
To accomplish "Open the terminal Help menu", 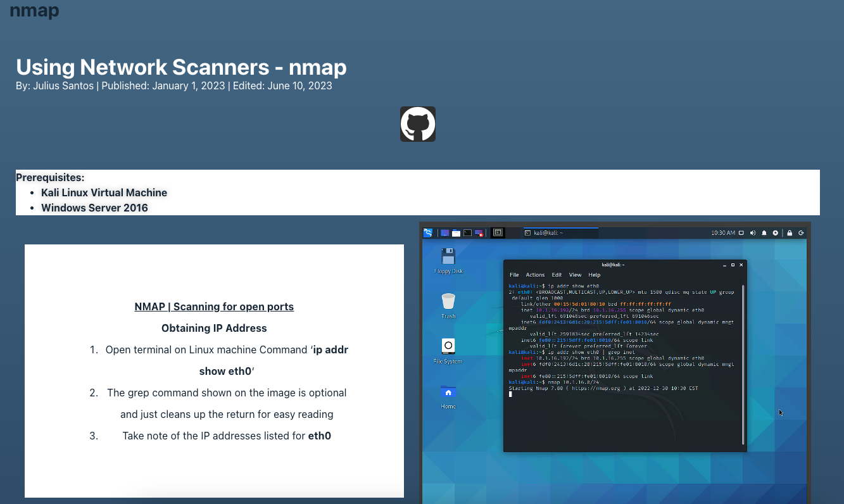I will [x=594, y=275].
